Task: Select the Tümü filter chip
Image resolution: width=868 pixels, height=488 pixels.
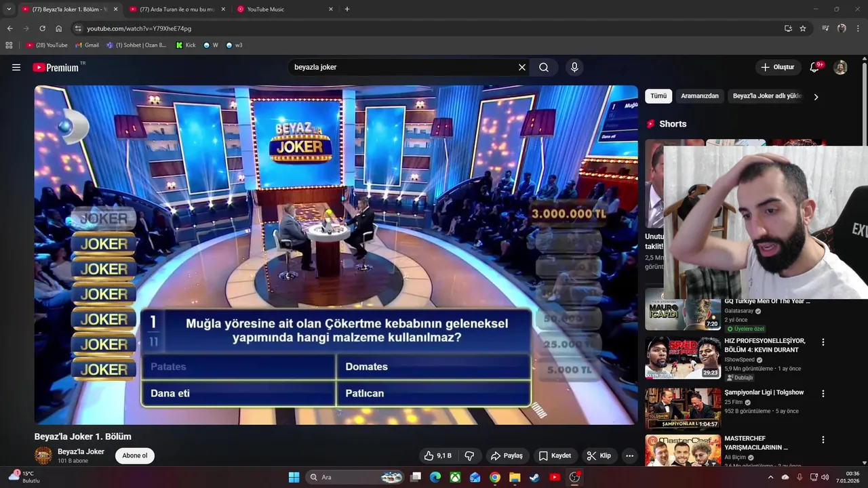Action: 658,96
